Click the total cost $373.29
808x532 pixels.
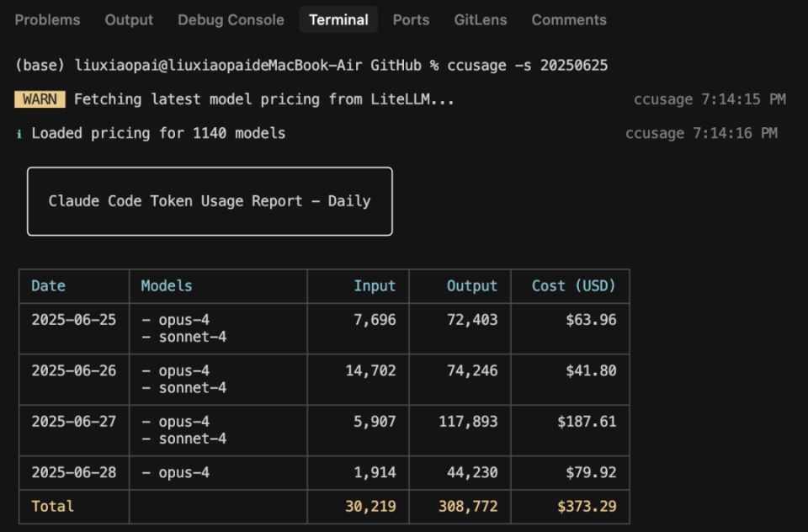586,506
